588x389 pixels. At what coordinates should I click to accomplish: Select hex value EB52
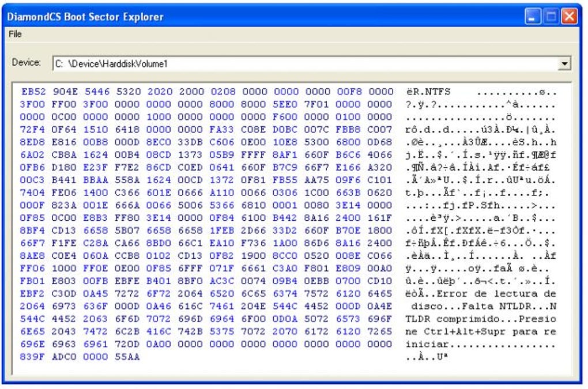[33, 92]
